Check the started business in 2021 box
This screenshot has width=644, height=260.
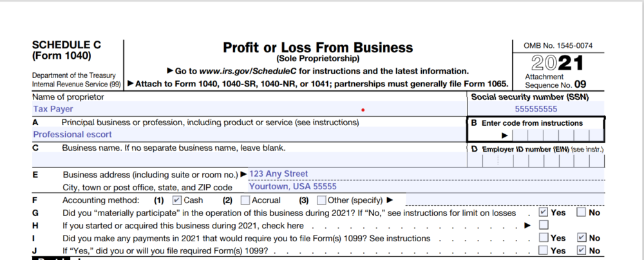coord(544,225)
